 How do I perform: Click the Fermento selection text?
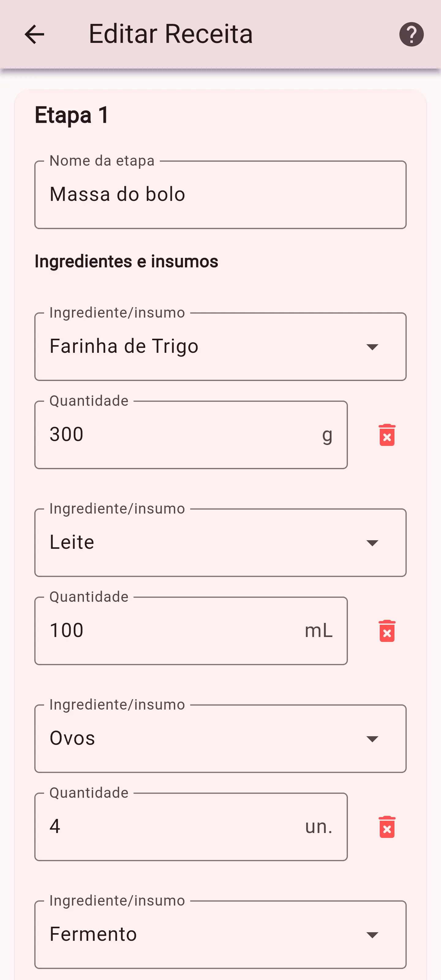(x=93, y=934)
